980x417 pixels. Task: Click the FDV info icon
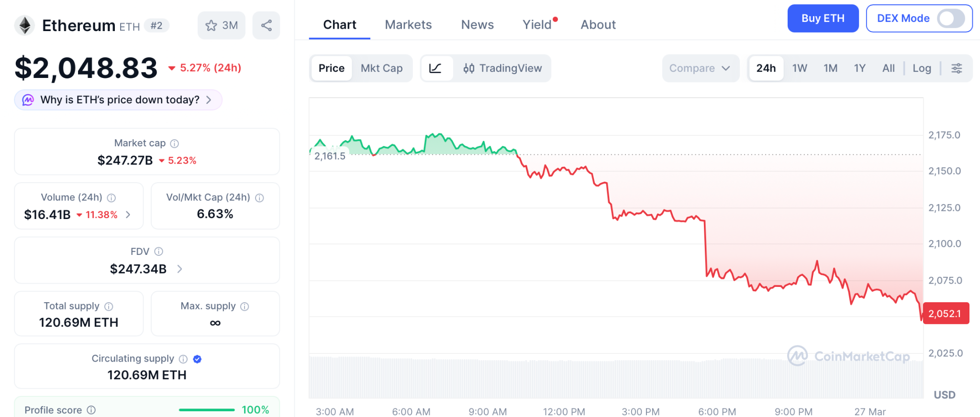click(159, 252)
